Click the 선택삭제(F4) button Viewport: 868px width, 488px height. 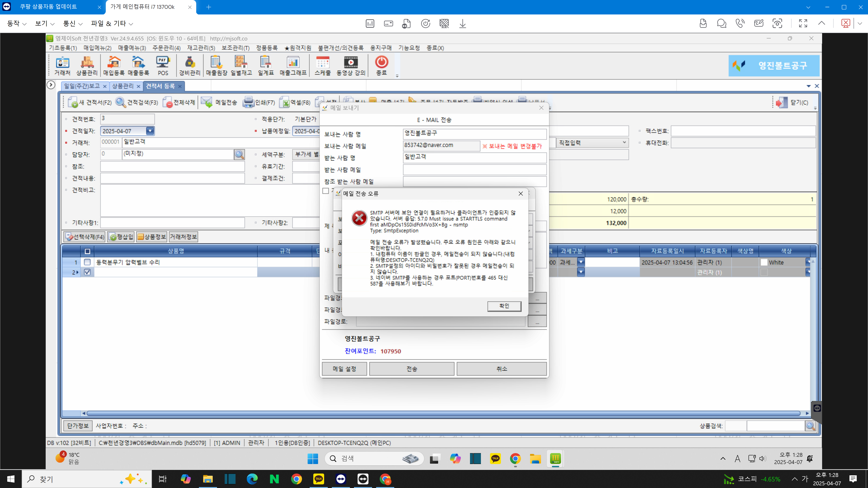(x=85, y=237)
